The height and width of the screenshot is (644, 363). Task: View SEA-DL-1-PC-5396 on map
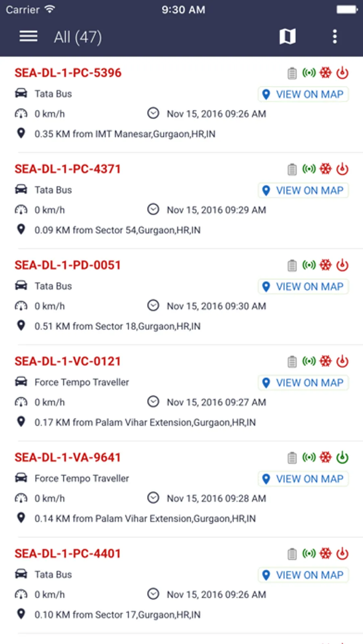[303, 94]
